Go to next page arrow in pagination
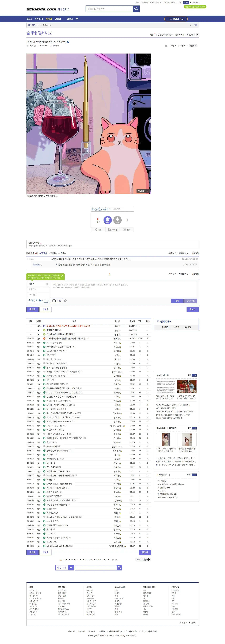The height and width of the screenshot is (644, 225). (x=113, y=559)
